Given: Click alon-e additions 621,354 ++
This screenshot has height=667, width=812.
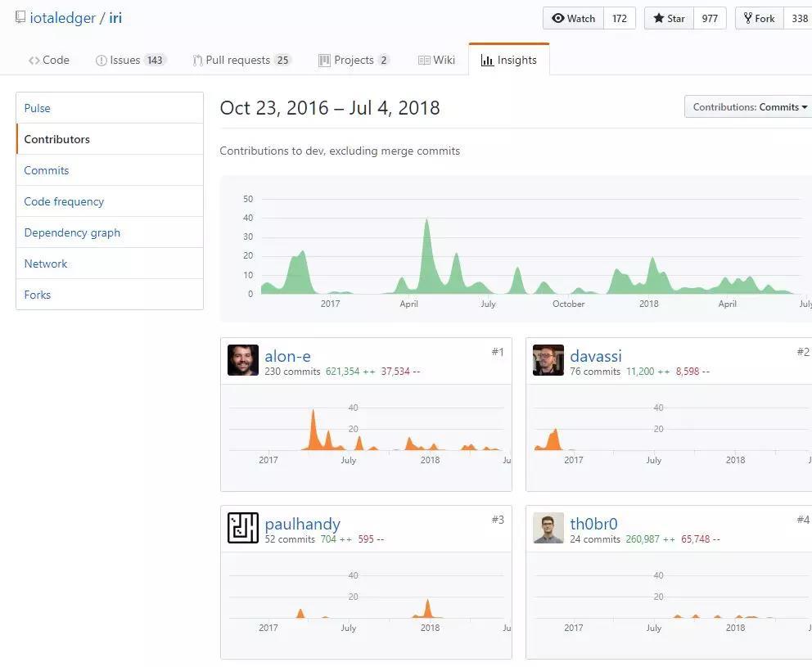Looking at the screenshot, I should pos(350,372).
